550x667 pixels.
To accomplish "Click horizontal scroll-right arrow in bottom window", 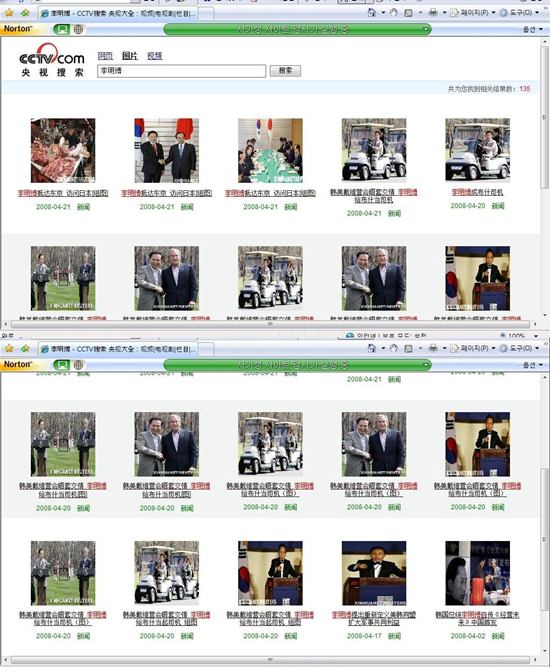I will coord(537,660).
